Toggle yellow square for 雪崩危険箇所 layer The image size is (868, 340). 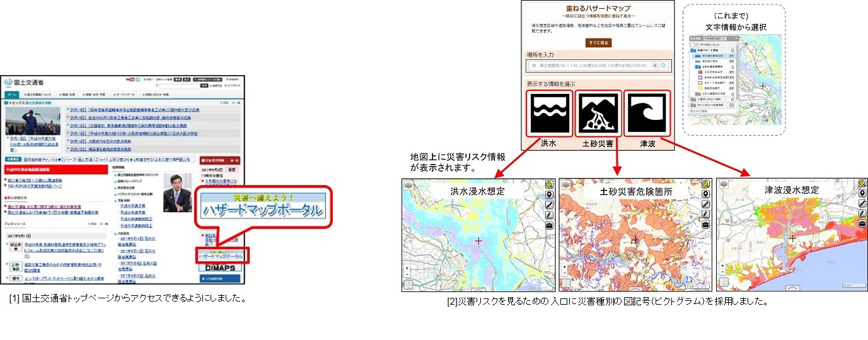pyautogui.click(x=700, y=88)
